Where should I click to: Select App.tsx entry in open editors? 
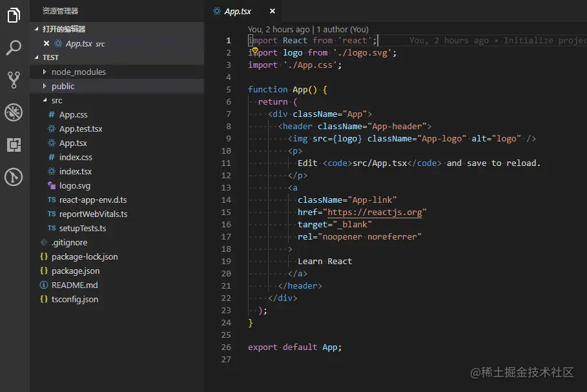pyautogui.click(x=117, y=43)
